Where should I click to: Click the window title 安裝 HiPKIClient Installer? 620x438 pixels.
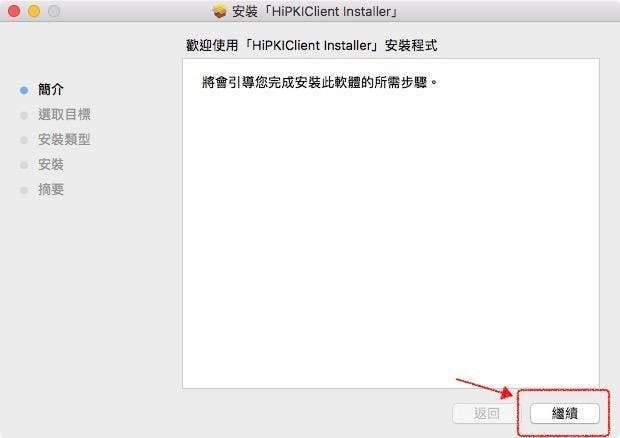tap(315, 11)
